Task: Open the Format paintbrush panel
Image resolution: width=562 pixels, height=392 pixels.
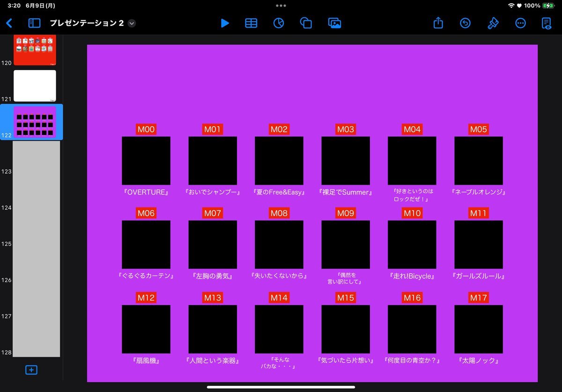Action: click(493, 23)
